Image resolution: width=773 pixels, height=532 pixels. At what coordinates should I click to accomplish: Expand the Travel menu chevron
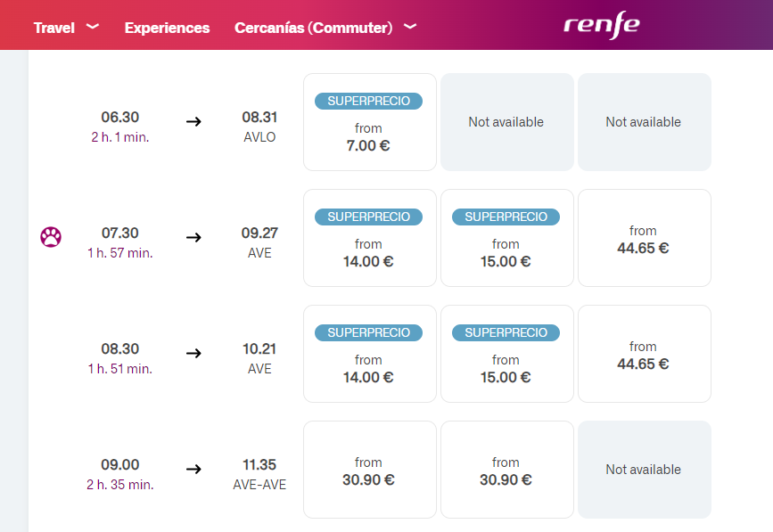point(92,27)
